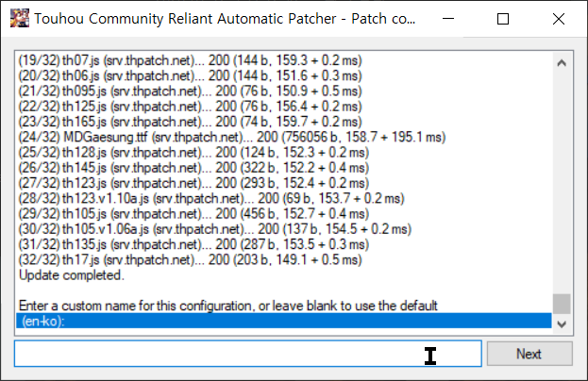The image size is (588, 381).
Task: Click the (25/32) th128.js log line
Action: (193, 153)
